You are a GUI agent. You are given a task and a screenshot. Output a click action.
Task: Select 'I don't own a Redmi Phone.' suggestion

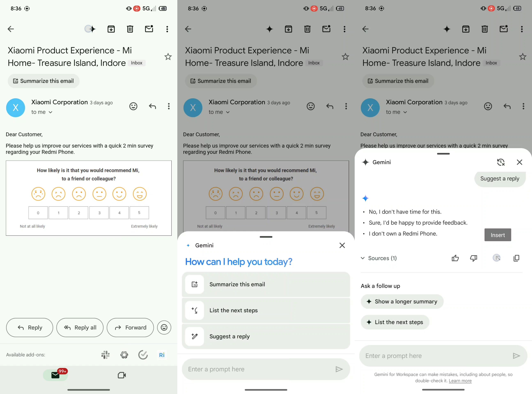click(403, 234)
